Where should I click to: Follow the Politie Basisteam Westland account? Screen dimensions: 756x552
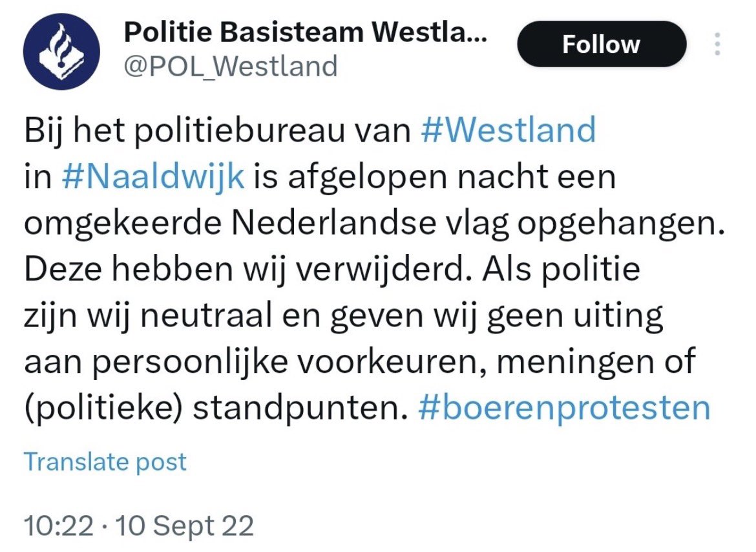coord(601,44)
